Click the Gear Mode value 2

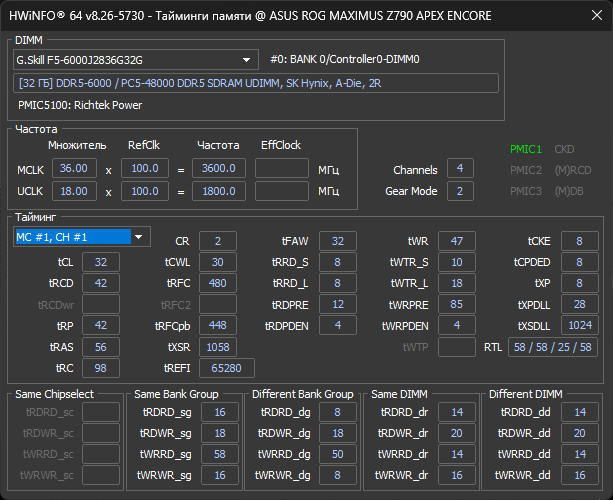click(460, 191)
